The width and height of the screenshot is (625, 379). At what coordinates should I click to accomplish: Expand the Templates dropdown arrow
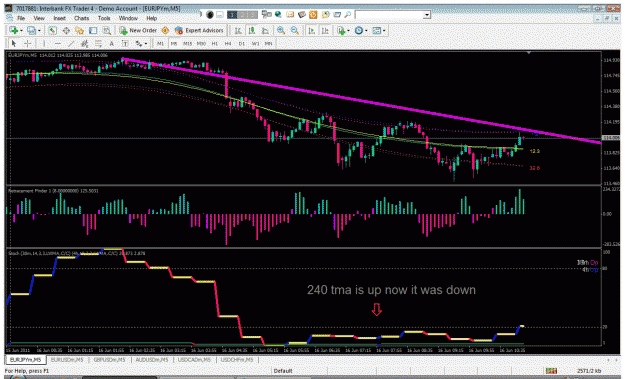(384, 31)
